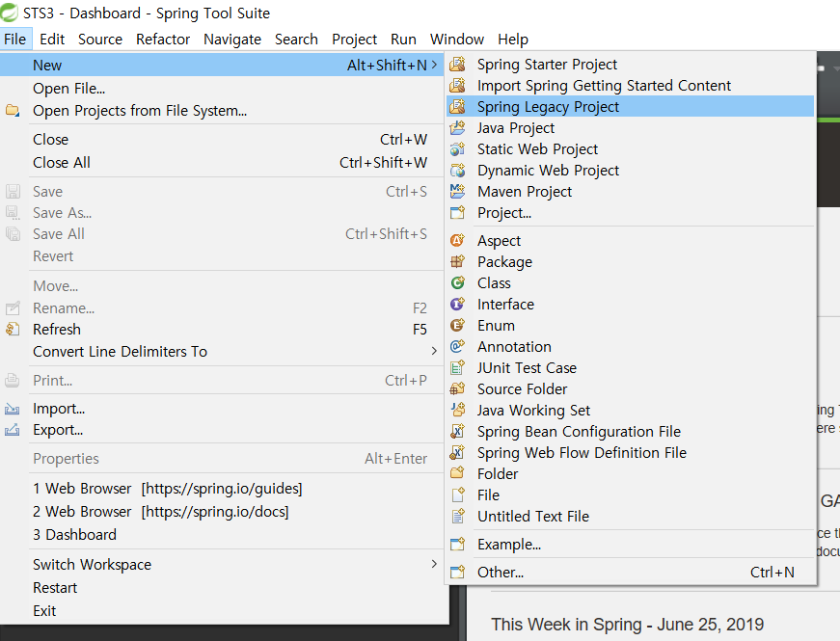Choose Other... Ctrl+N entry
Viewport: 840px width, 641px height.
point(630,572)
